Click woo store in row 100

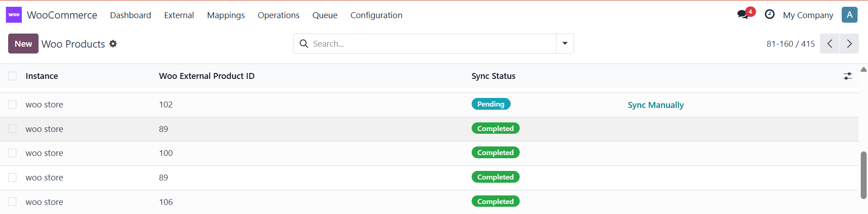click(44, 153)
